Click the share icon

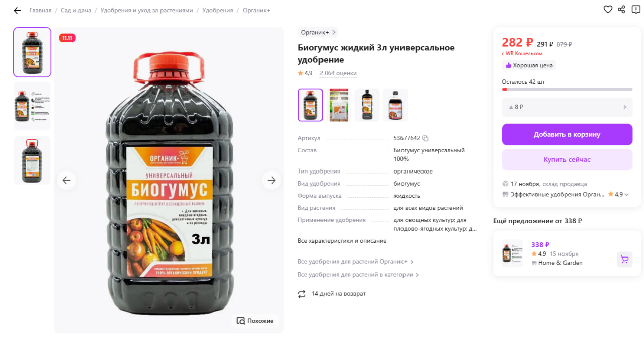[x=621, y=9]
